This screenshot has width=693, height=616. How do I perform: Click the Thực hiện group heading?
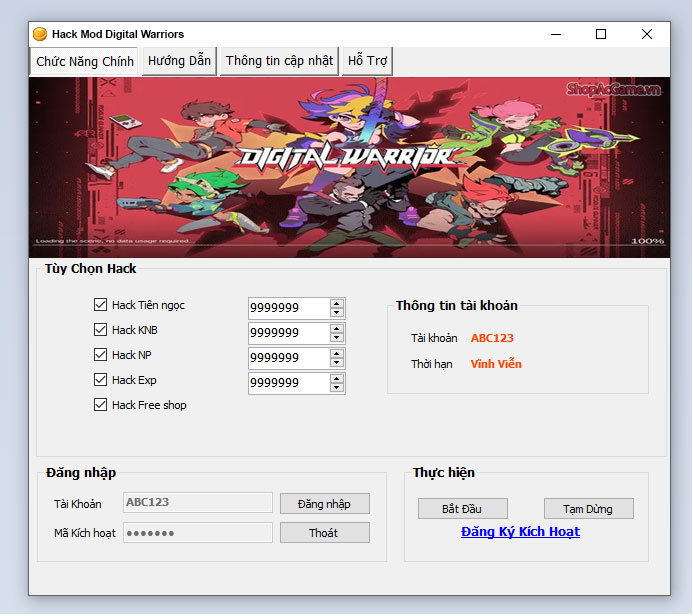(444, 472)
